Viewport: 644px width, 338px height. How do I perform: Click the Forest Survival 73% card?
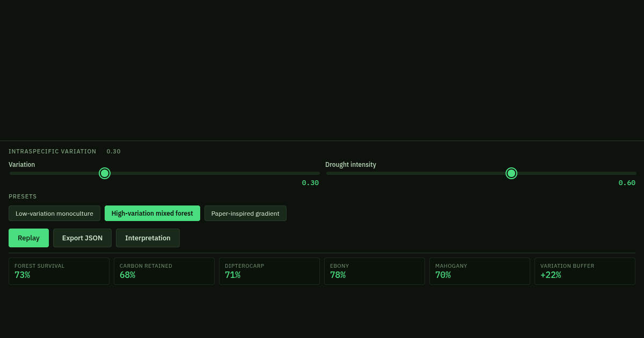[59, 271]
